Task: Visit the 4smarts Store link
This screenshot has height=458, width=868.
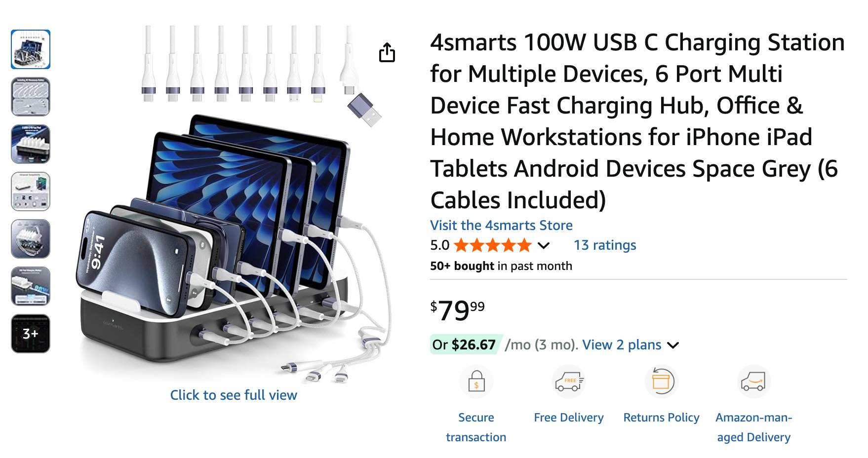Action: [501, 226]
